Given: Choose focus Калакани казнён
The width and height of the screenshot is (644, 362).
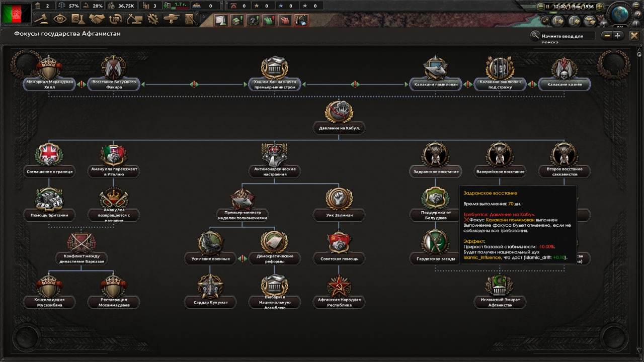Looking at the screenshot, I should coord(564,84).
